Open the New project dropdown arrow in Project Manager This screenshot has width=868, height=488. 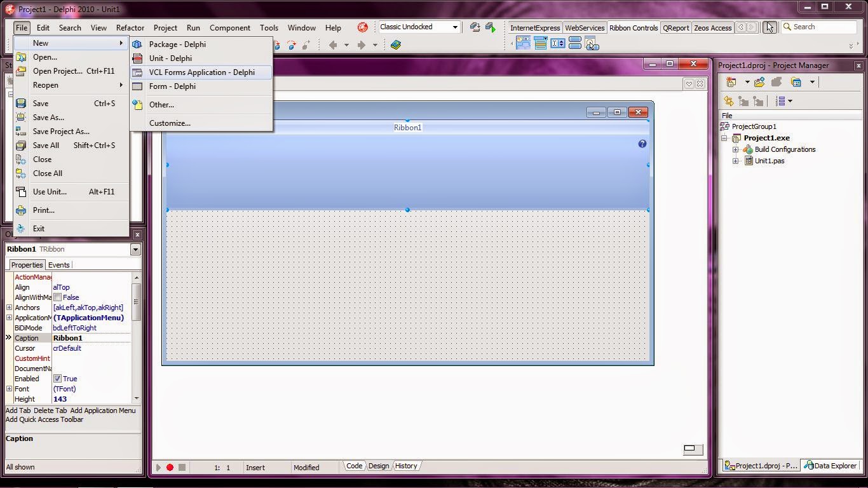(x=747, y=82)
